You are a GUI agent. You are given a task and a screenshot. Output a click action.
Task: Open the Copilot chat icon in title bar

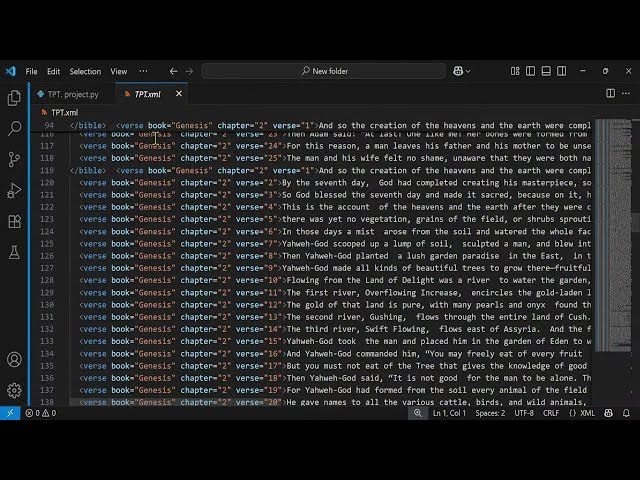pyautogui.click(x=458, y=71)
